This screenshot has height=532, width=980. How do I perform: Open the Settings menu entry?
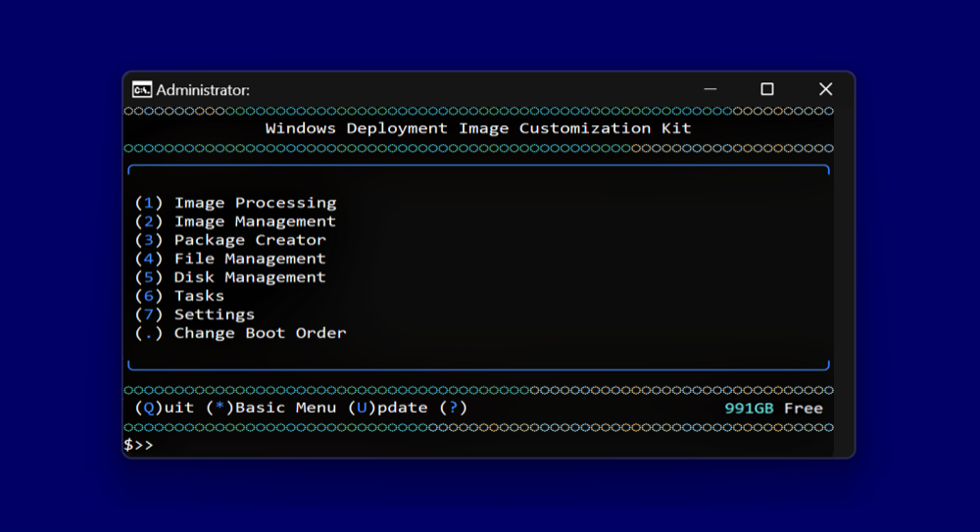[x=195, y=314]
